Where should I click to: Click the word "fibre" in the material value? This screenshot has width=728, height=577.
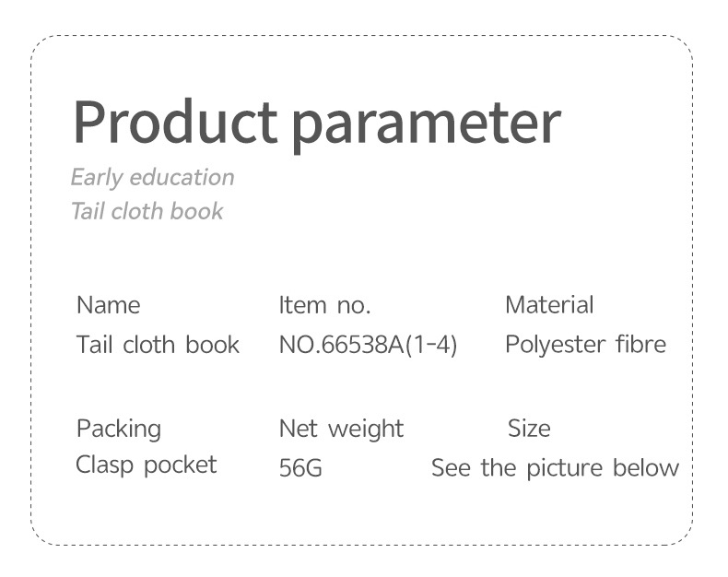[641, 345]
